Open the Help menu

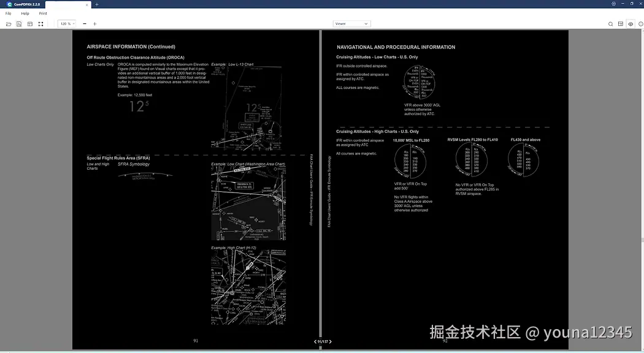pyautogui.click(x=25, y=13)
